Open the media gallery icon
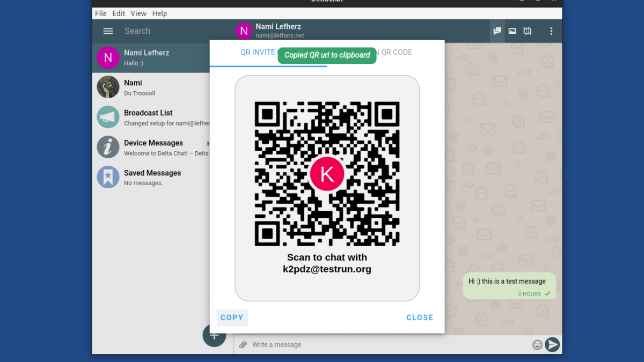Viewport: 644px width, 362px height. coord(512,31)
